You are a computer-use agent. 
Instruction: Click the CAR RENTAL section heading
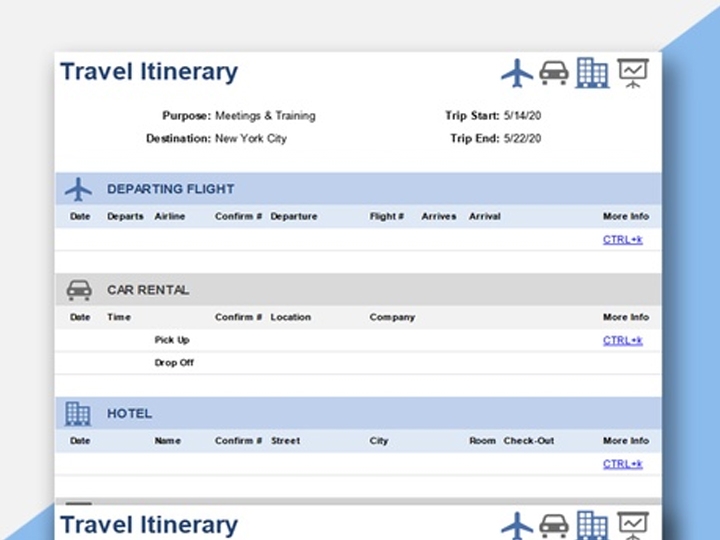coord(148,290)
